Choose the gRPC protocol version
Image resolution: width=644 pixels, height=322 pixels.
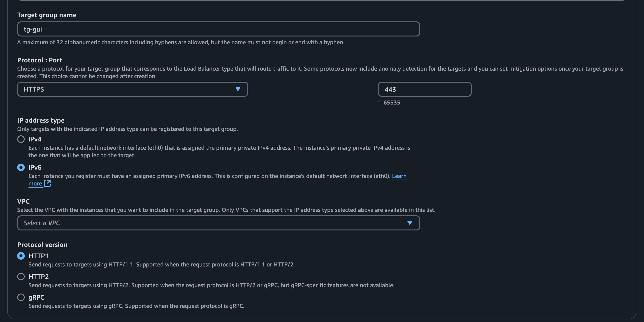tap(21, 297)
